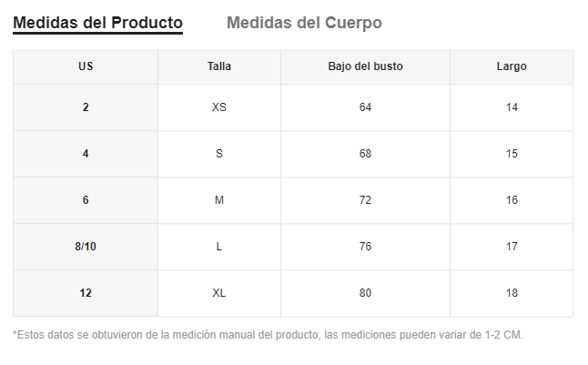Click bust value 72 cell
588x365 pixels.
tap(365, 200)
